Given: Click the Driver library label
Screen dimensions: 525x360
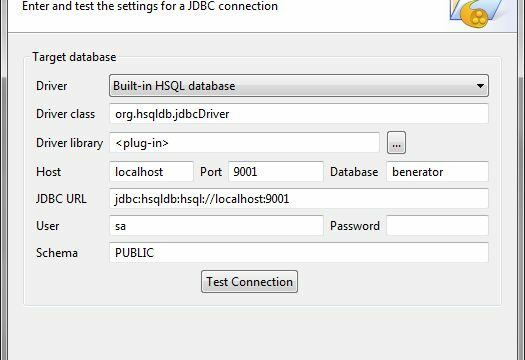Looking at the screenshot, I should coord(70,143).
